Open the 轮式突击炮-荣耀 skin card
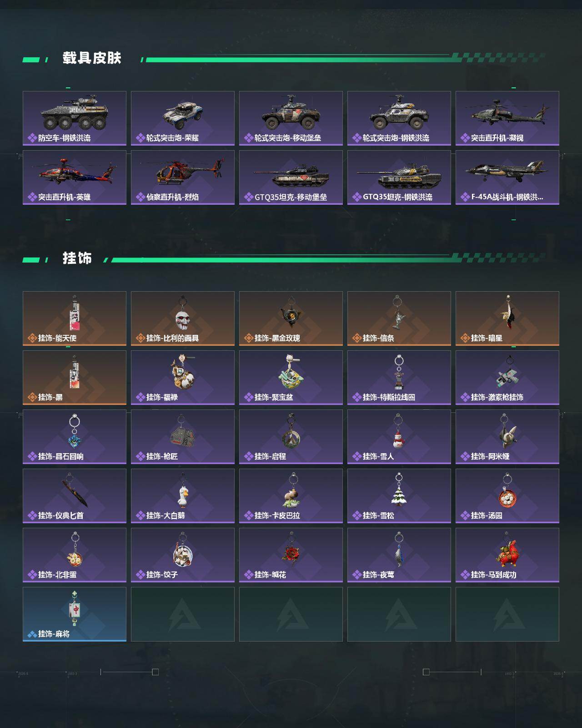 click(183, 118)
